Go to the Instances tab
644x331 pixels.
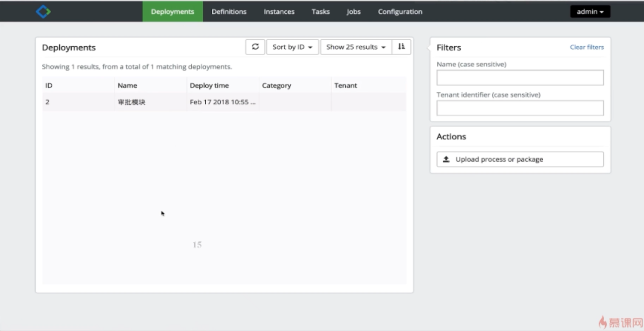pos(279,11)
